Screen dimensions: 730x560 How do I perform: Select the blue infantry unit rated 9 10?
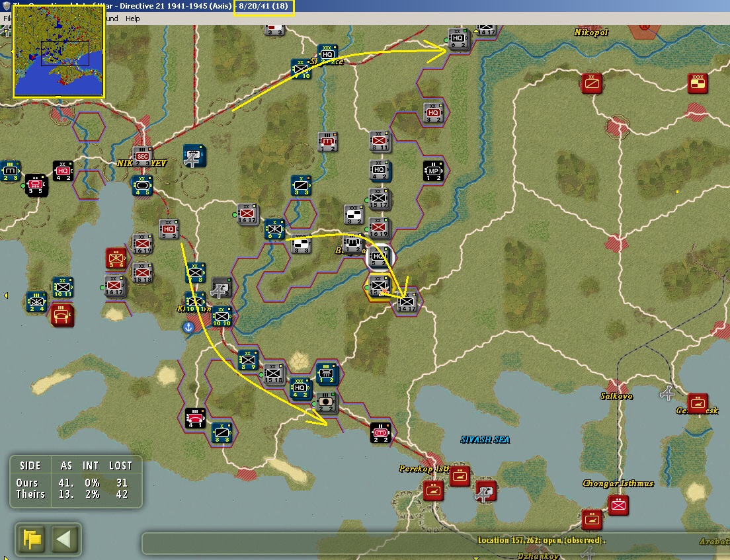pos(301,68)
